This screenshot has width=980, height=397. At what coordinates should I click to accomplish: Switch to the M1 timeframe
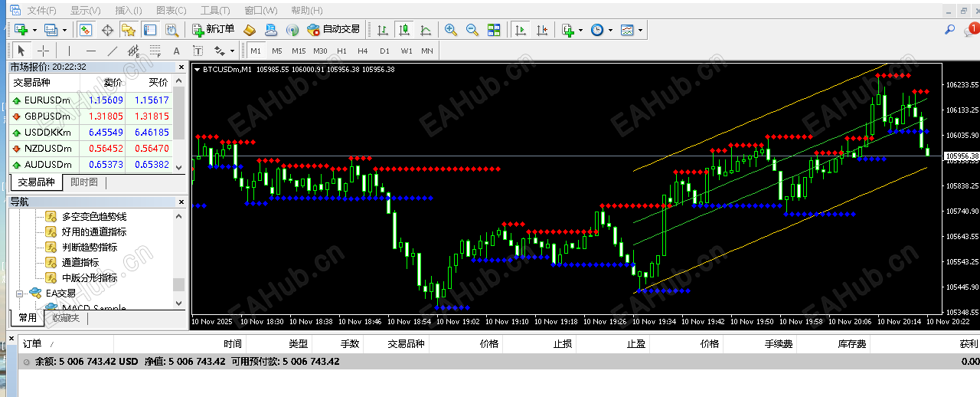point(256,51)
